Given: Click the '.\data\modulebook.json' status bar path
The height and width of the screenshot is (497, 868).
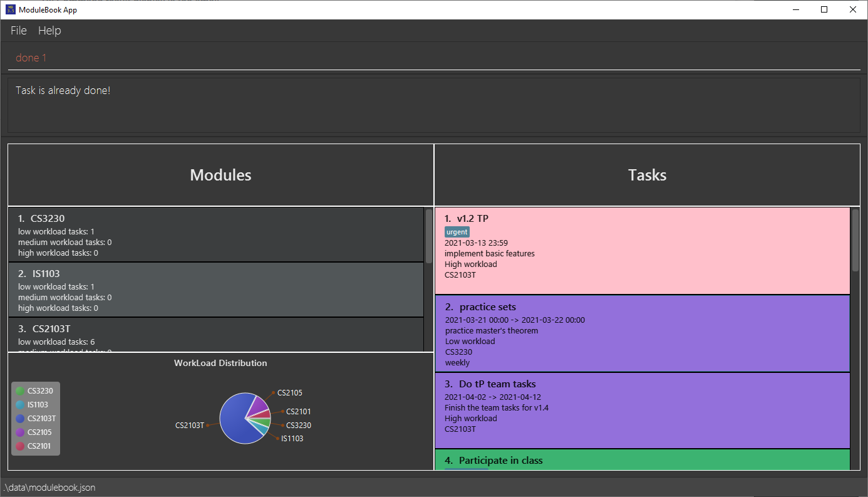Looking at the screenshot, I should [x=49, y=488].
